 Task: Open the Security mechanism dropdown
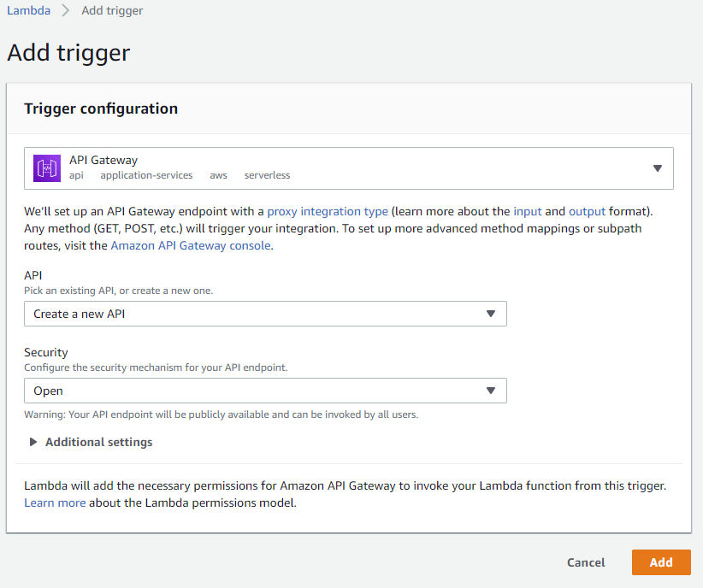(x=265, y=391)
